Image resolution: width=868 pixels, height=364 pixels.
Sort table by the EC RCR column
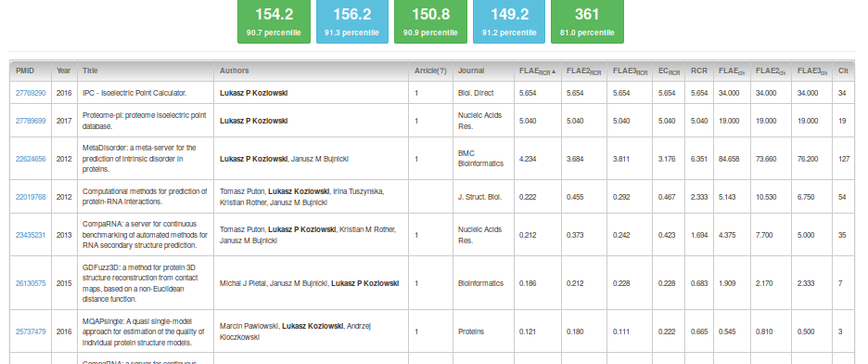(670, 71)
